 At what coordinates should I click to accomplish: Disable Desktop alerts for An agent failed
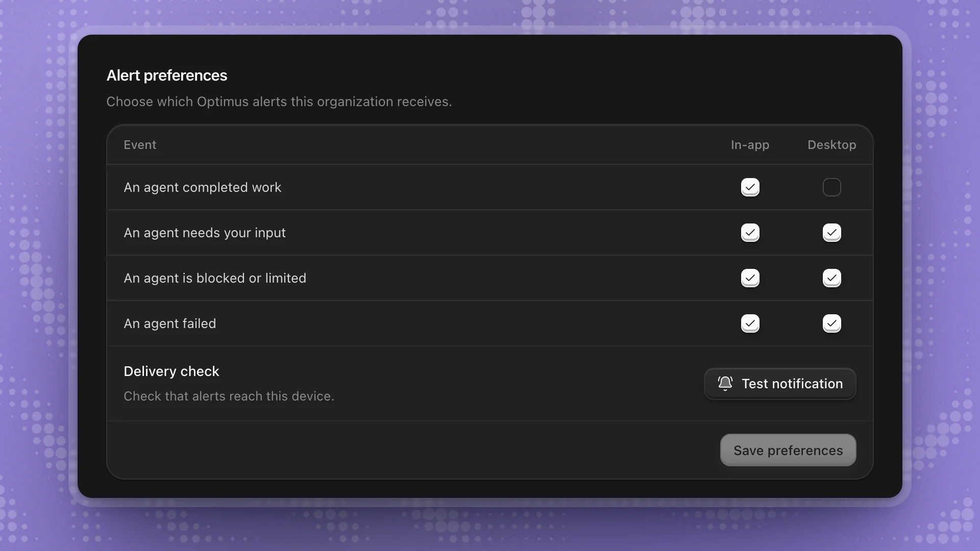831,323
